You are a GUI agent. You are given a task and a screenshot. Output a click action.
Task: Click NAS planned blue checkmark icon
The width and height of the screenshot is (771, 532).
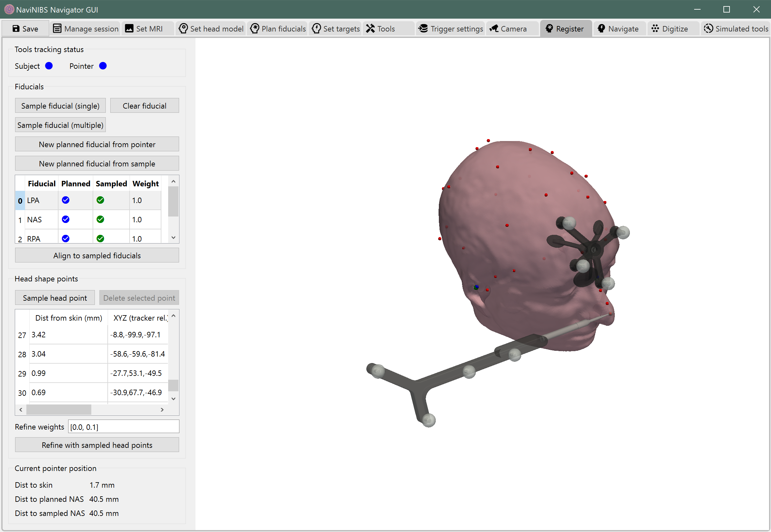(65, 219)
